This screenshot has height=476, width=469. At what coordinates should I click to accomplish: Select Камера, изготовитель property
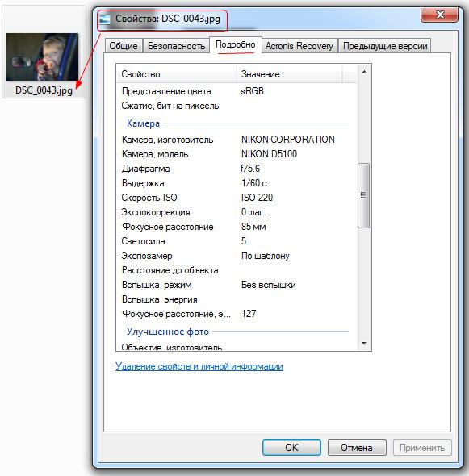[167, 140]
